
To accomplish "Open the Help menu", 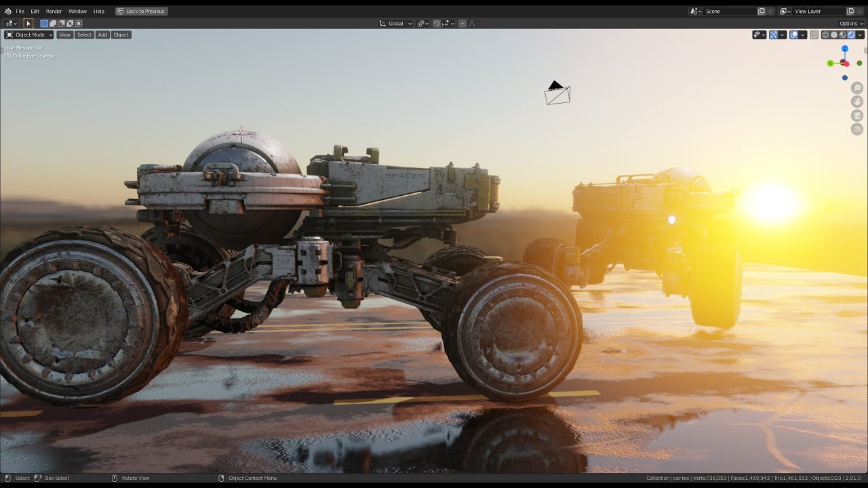I will coord(99,12).
